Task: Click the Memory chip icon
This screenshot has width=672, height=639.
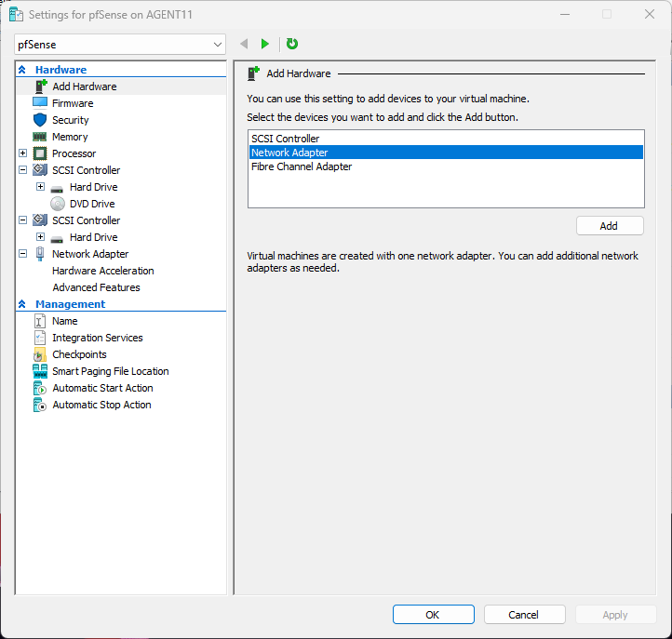Action: [40, 137]
